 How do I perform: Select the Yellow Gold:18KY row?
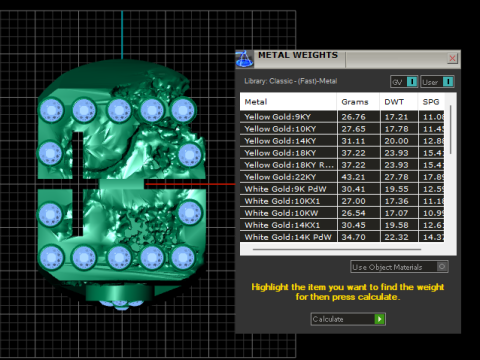pos(342,153)
